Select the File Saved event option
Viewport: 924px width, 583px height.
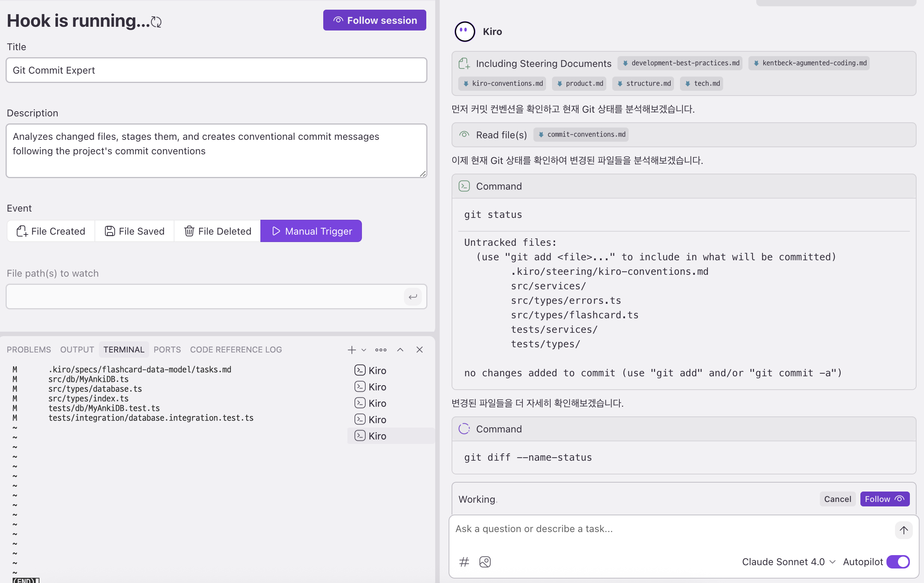[135, 231]
